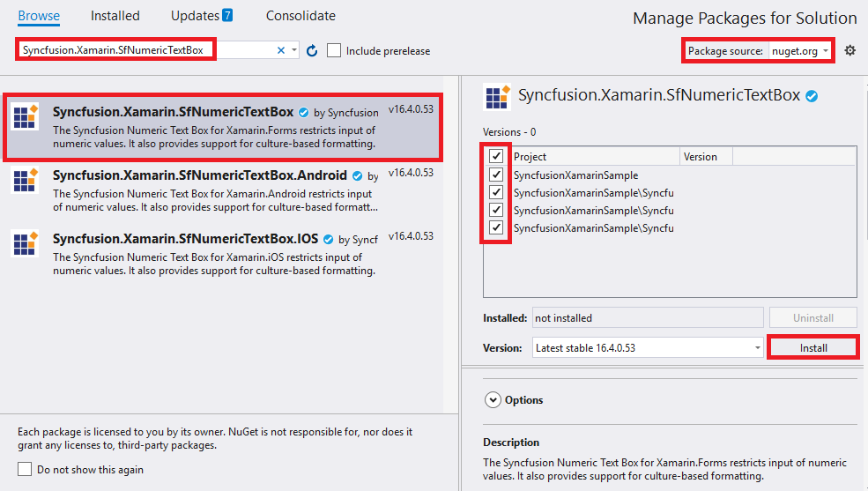
Task: Uncheck the SyncfusionXamarinSample project checkbox
Action: 496,175
